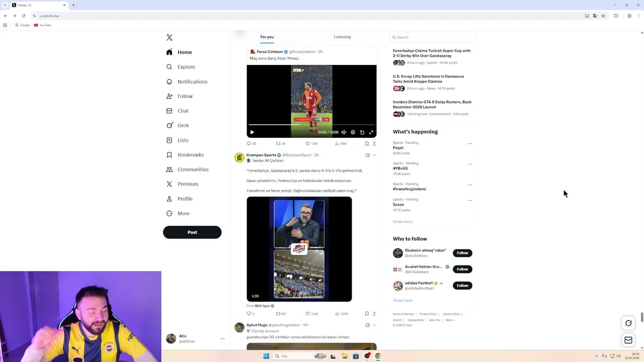Image resolution: width=644 pixels, height=362 pixels.
Task: Open video settings gear on Forza Cimbom video
Action: click(x=353, y=132)
